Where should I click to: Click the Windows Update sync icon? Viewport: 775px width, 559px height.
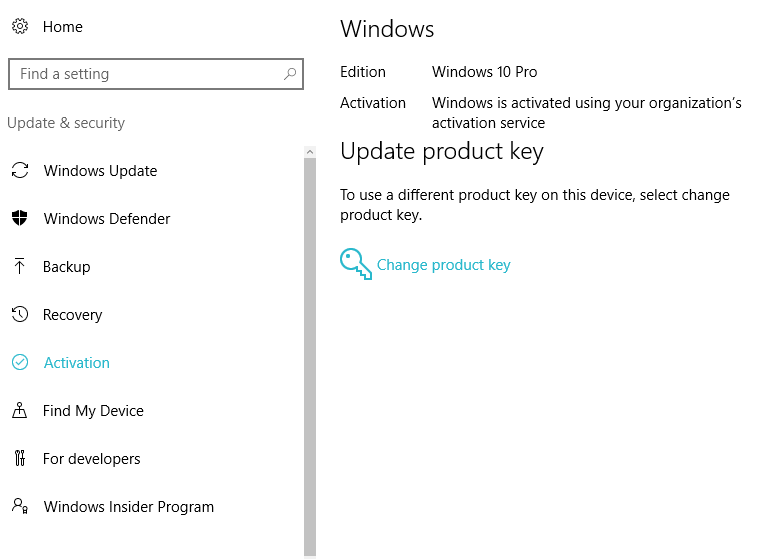(x=20, y=171)
